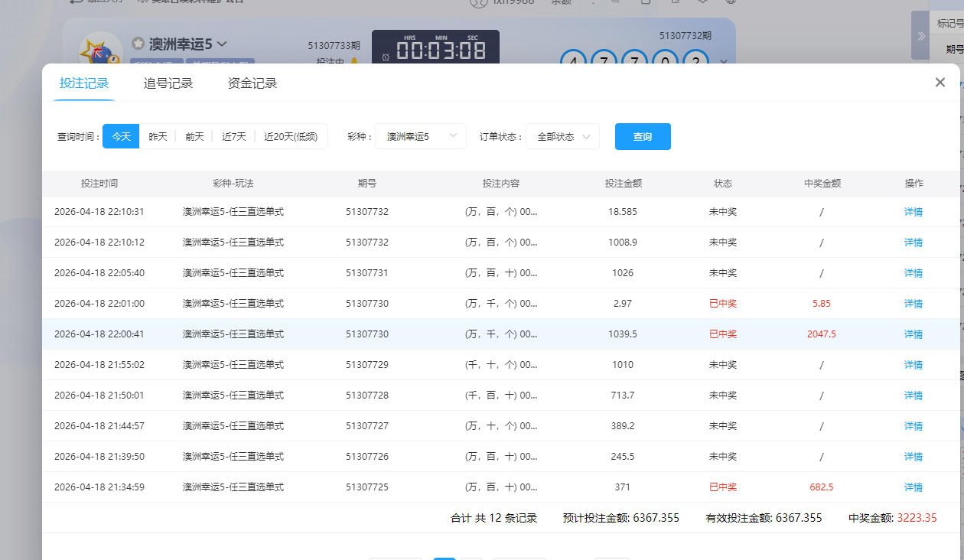964x560 pixels.
Task: Click the bet amount 18.585
Action: [623, 212]
